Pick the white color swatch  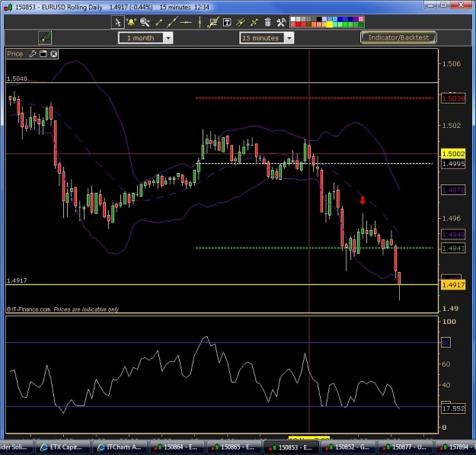pyautogui.click(x=293, y=19)
